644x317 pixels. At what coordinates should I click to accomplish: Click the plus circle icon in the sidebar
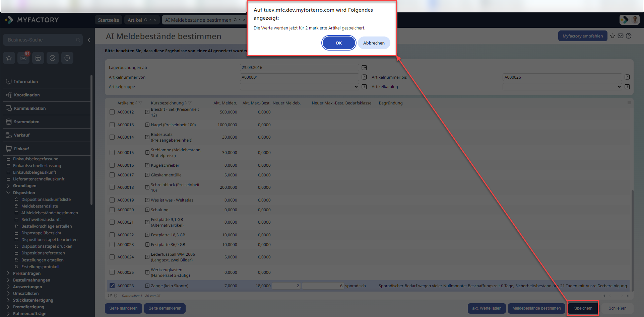[x=67, y=58]
